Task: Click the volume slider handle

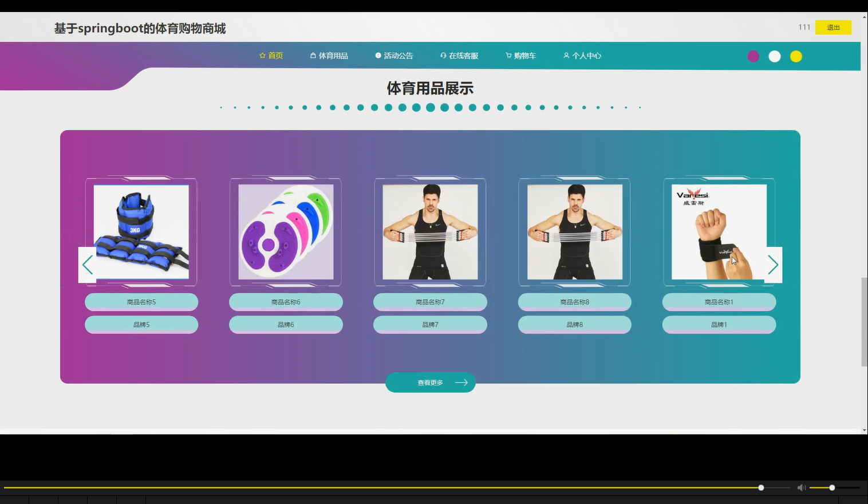Action: click(x=832, y=487)
